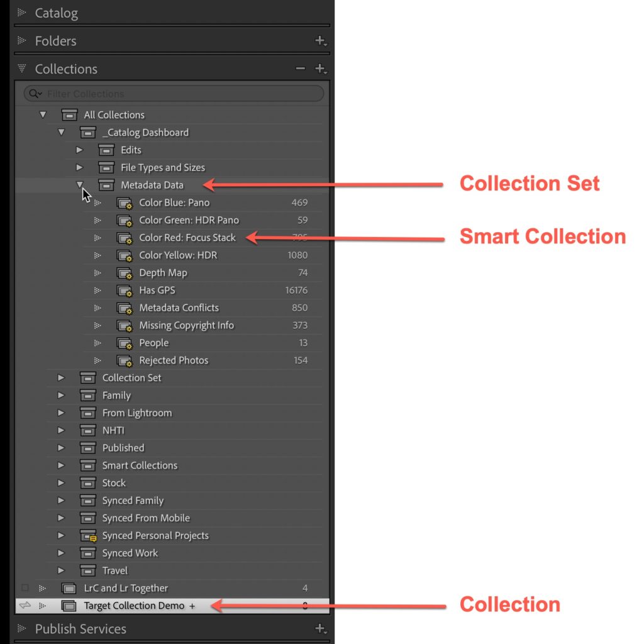Select 'Synced Personal Projects' label
Image resolution: width=644 pixels, height=644 pixels.
(155, 536)
